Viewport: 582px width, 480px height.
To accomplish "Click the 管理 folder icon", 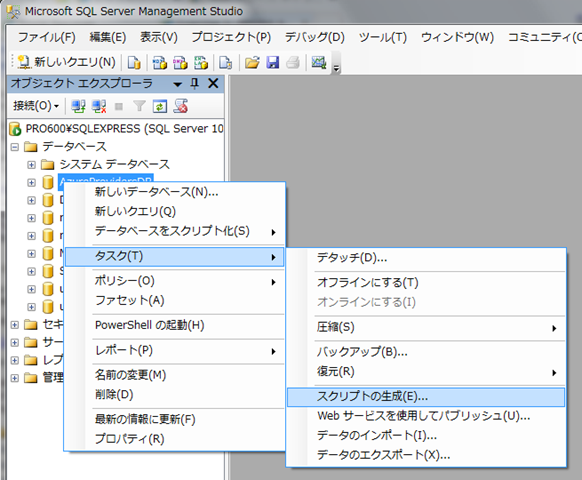I will click(31, 378).
